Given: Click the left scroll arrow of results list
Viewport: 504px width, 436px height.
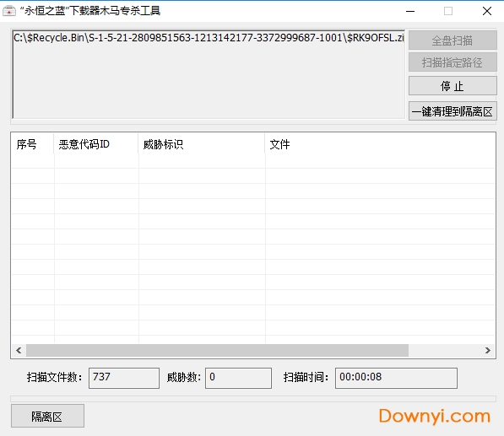Looking at the screenshot, I should coord(19,350).
